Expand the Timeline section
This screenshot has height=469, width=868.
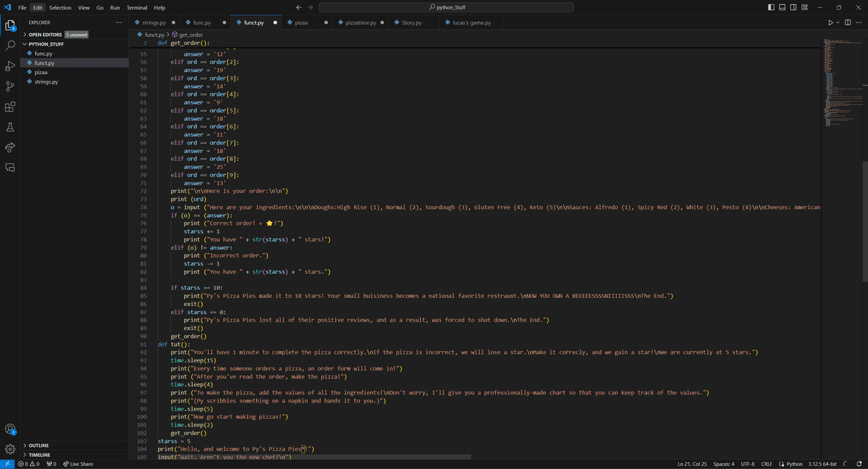(x=39, y=455)
